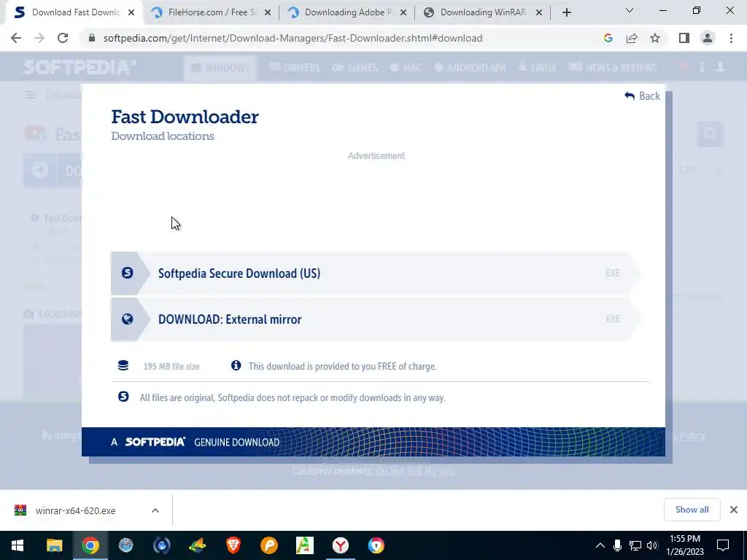The height and width of the screenshot is (560, 747).
Task: Click the address bar URL
Action: pos(293,38)
